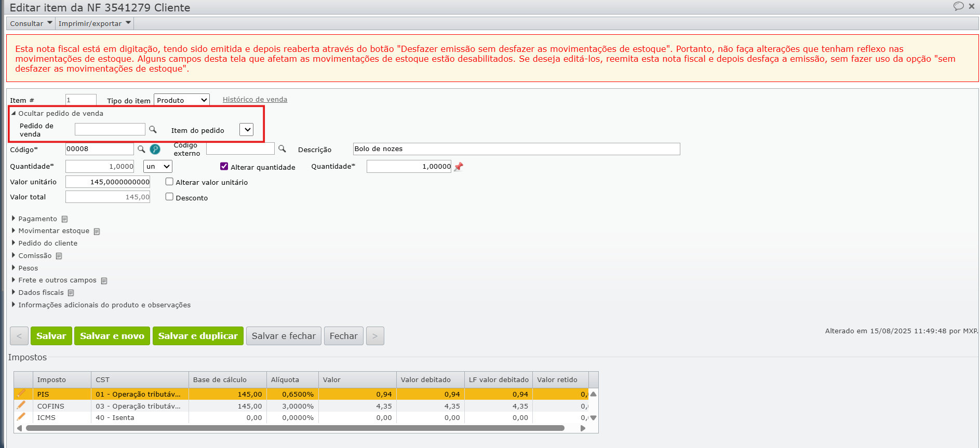Click the Impostos table scroll-right arrow

coord(583,428)
